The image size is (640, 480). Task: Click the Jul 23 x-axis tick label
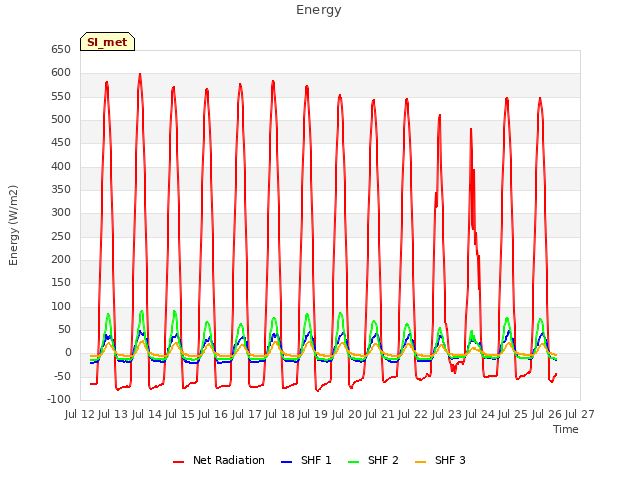tap(447, 414)
